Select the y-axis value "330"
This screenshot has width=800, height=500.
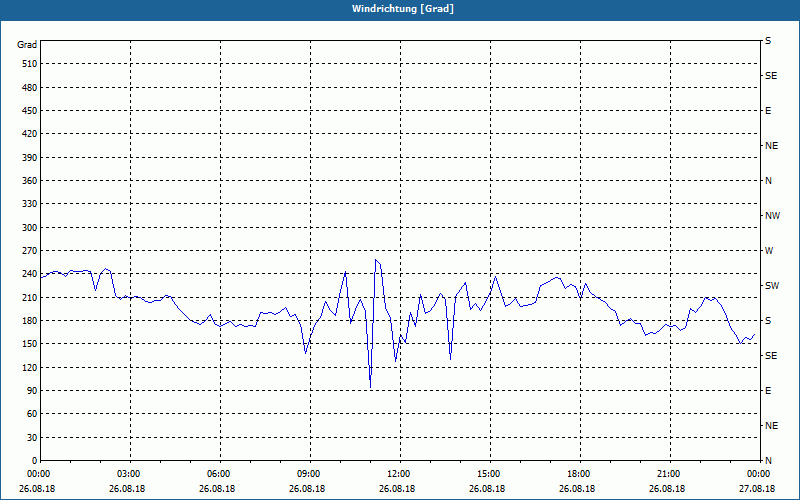click(30, 204)
